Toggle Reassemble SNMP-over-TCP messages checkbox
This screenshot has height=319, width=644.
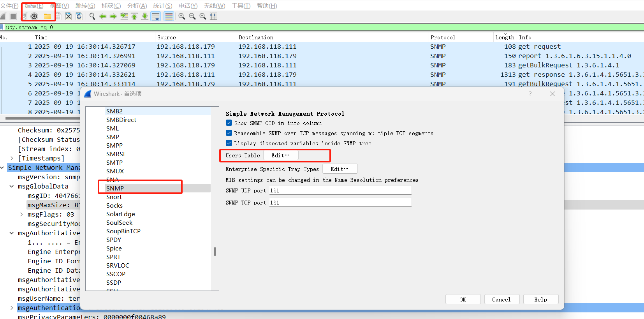tap(229, 133)
